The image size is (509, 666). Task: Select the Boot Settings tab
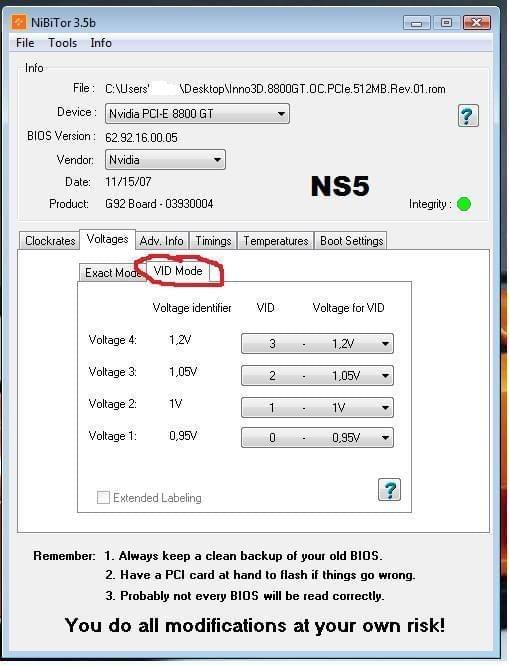pyautogui.click(x=351, y=241)
